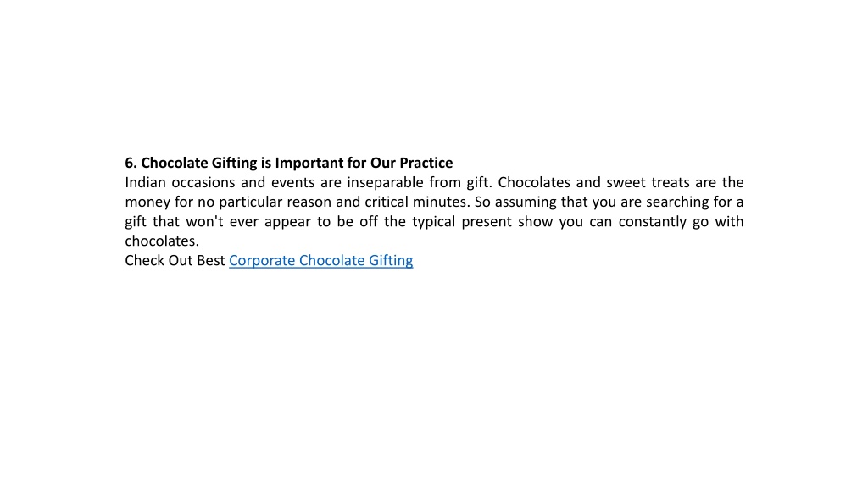Click the 'Check Out Best' text
The height and width of the screenshot is (488, 868).
tap(175, 260)
